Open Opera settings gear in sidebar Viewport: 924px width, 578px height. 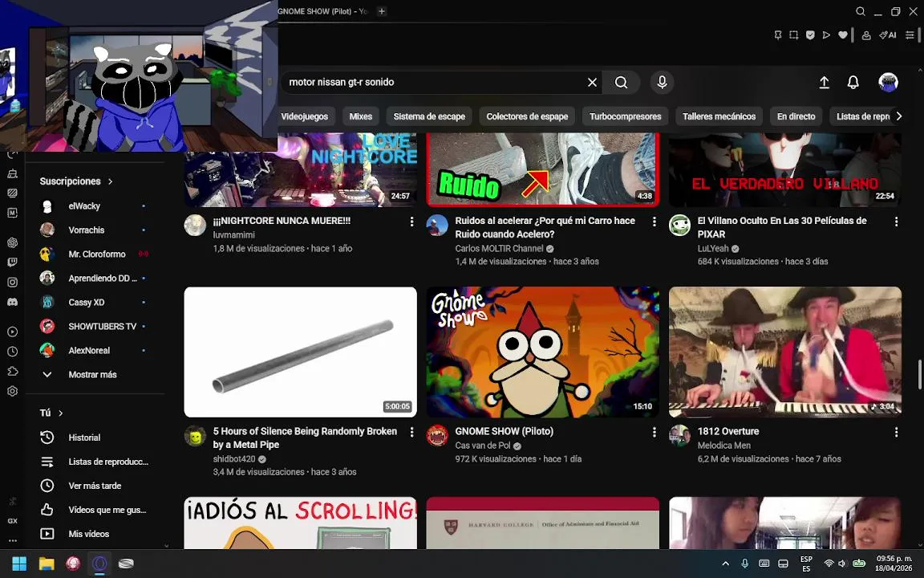tap(12, 391)
